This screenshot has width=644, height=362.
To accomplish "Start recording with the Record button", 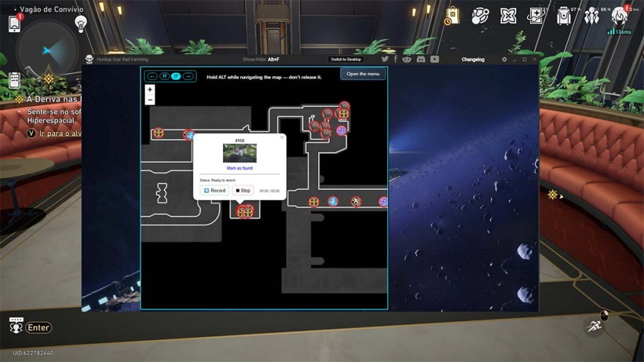I will click(214, 190).
